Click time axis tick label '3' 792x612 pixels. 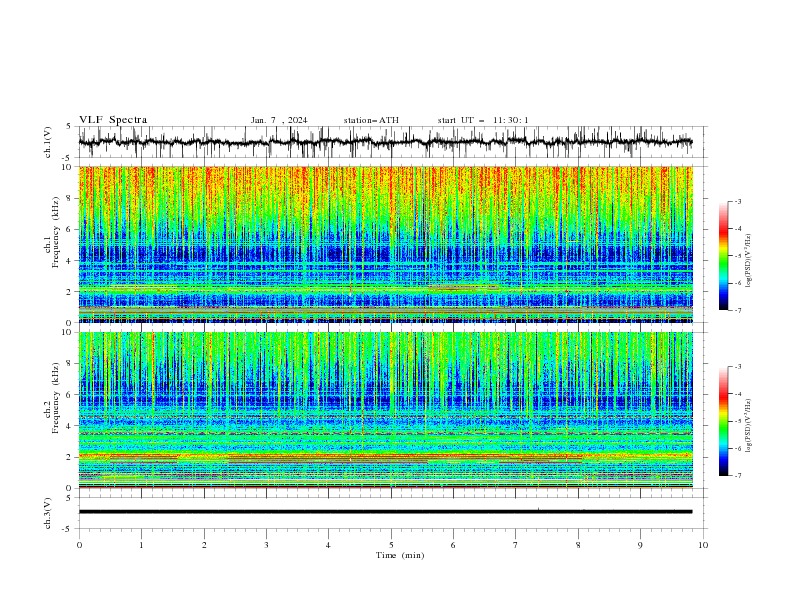[266, 545]
